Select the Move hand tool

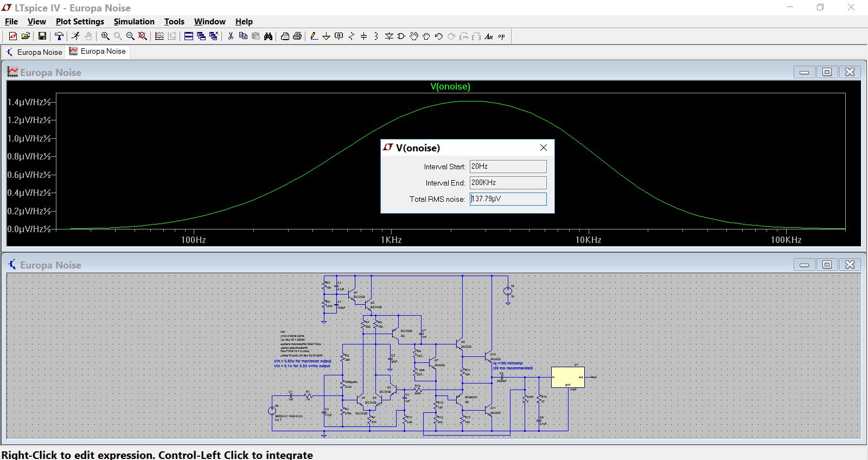pyautogui.click(x=414, y=36)
